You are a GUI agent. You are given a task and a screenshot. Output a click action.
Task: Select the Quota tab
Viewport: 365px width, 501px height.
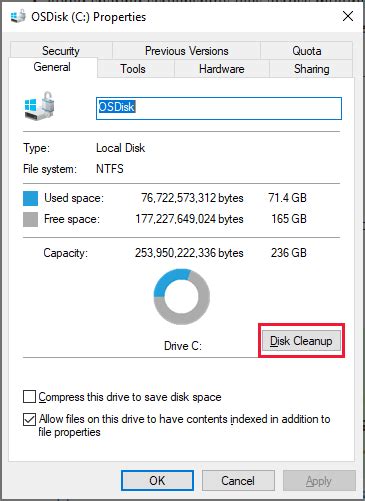[x=307, y=51]
